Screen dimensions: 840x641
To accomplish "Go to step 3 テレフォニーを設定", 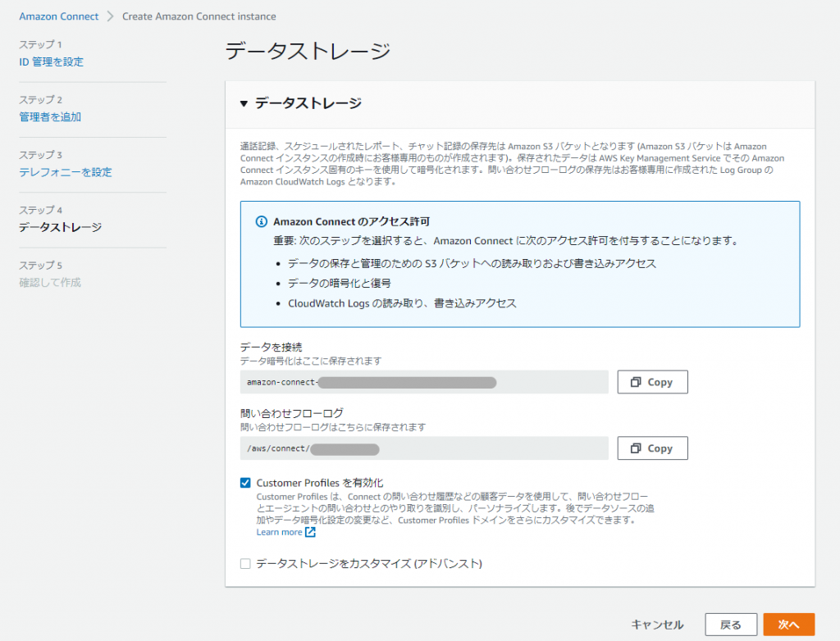I will (66, 172).
